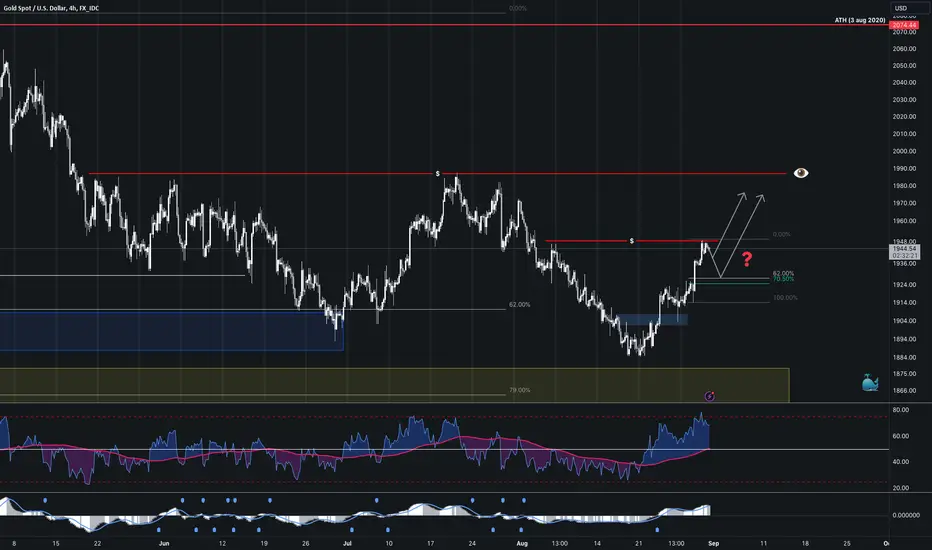Image resolution: width=932 pixels, height=550 pixels.
Task: Select the green 70.50% Fibonacci label
Action: (783, 279)
